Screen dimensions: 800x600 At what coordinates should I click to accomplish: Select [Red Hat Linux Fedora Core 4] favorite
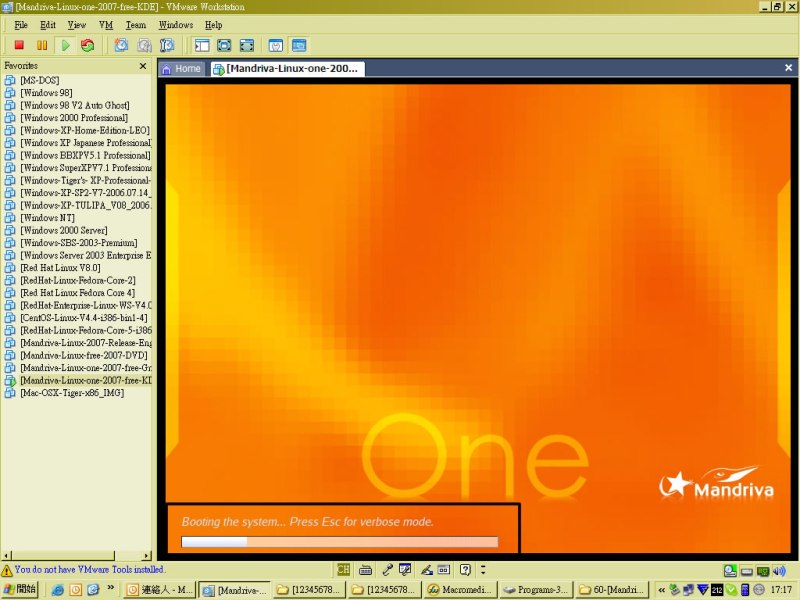click(x=78, y=293)
